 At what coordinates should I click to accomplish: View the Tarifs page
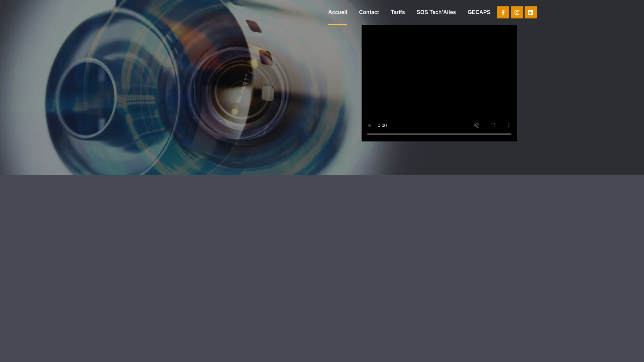tap(397, 12)
